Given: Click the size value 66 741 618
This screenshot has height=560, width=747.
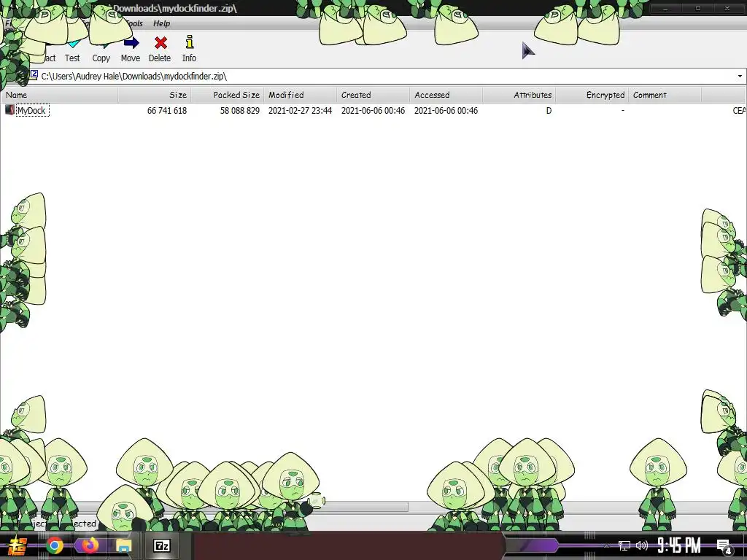Looking at the screenshot, I should [167, 111].
